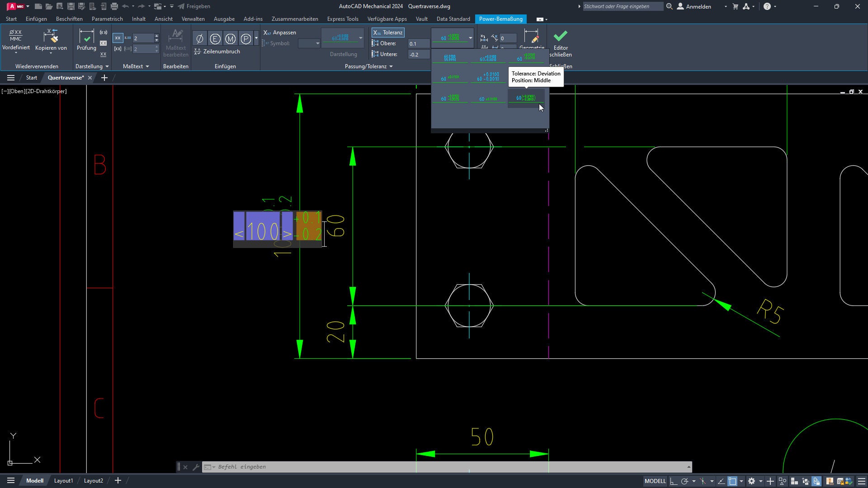Click the Freigeben share button

pyautogui.click(x=194, y=6)
